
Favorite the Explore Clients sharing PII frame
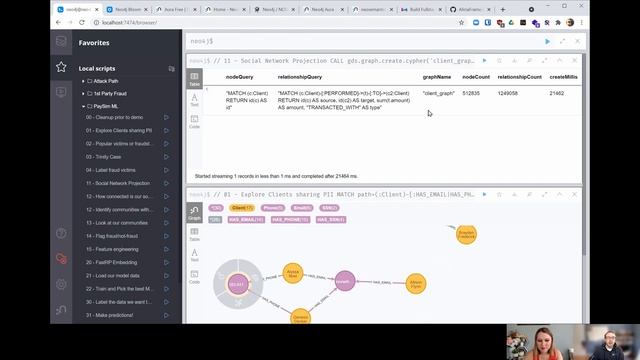tap(499, 194)
